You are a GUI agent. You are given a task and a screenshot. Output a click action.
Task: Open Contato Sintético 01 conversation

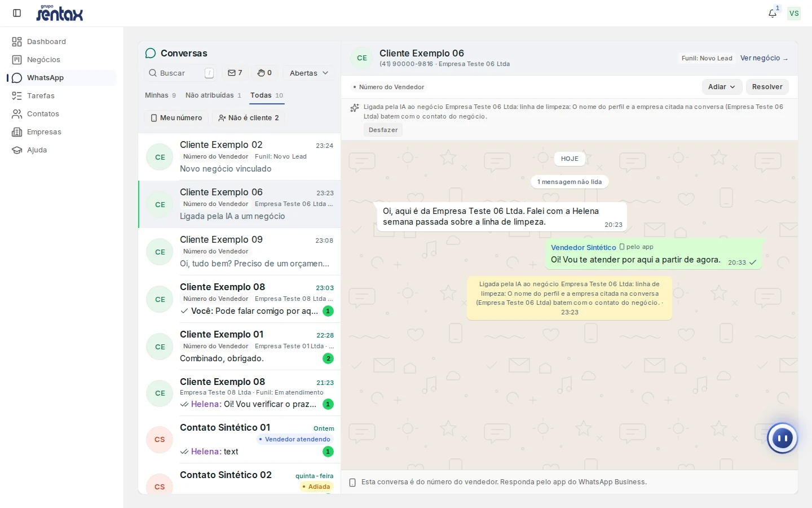point(240,440)
